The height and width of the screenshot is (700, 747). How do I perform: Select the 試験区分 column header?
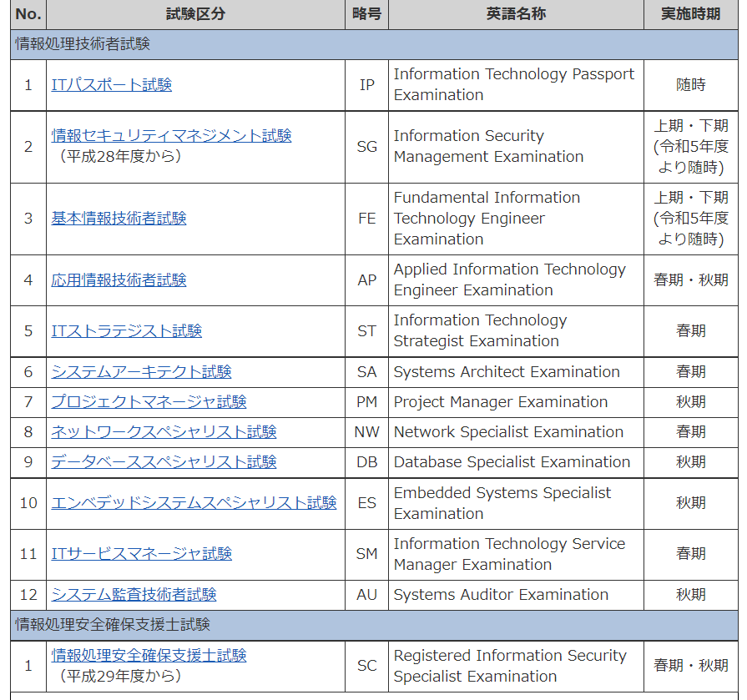click(x=195, y=14)
